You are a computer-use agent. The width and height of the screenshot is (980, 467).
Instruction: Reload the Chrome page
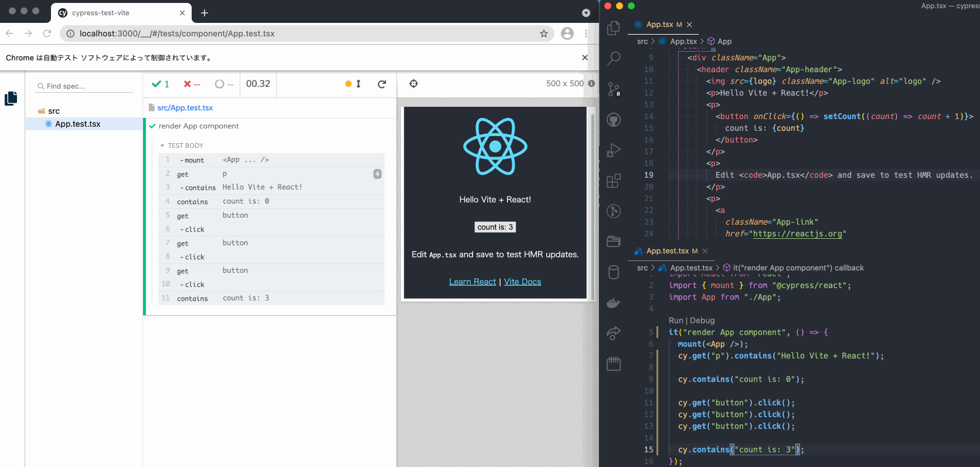click(47, 33)
